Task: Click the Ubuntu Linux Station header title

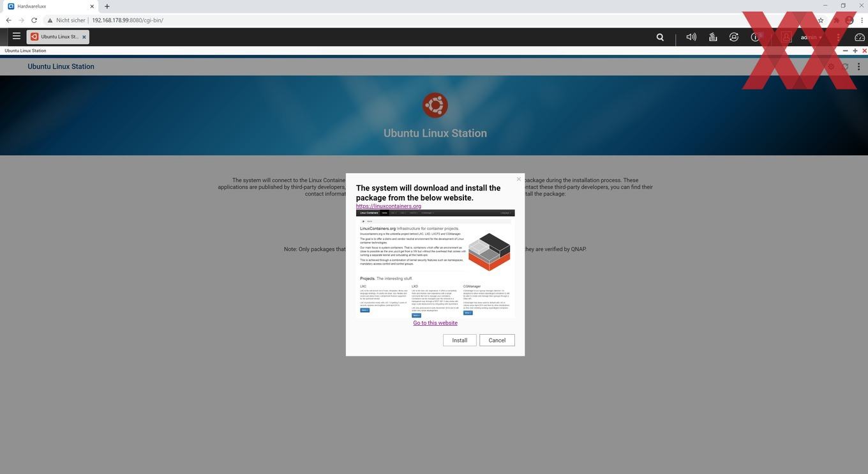Action: [x=61, y=66]
